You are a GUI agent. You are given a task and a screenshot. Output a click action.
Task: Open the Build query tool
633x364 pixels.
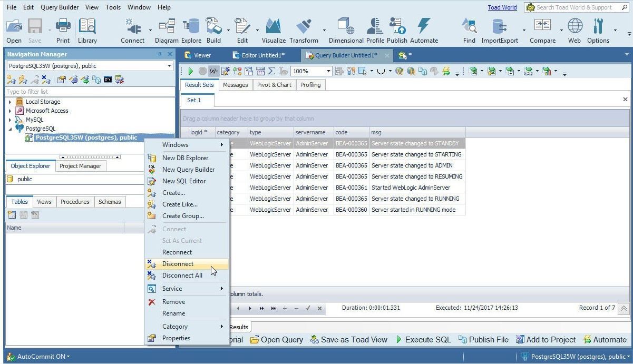(213, 31)
